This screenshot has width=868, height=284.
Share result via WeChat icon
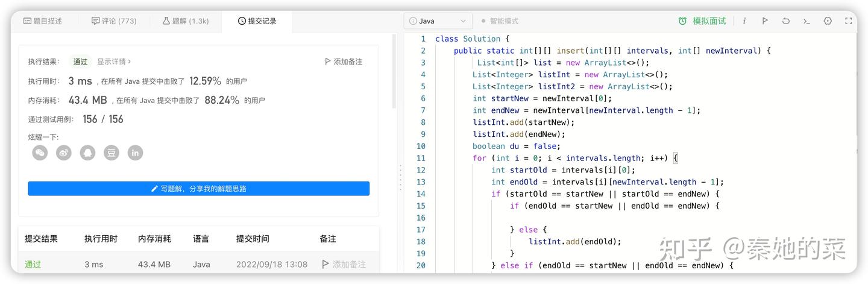[x=40, y=153]
